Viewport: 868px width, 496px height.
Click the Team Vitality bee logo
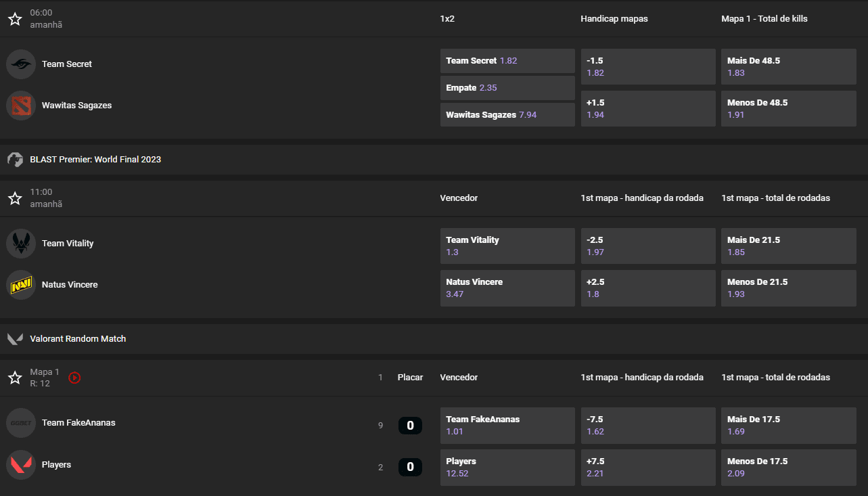(21, 244)
